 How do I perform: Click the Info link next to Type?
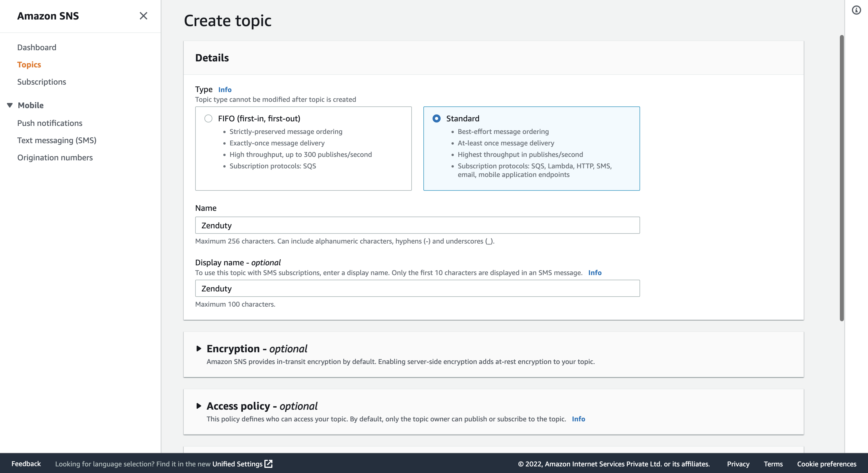pyautogui.click(x=225, y=89)
